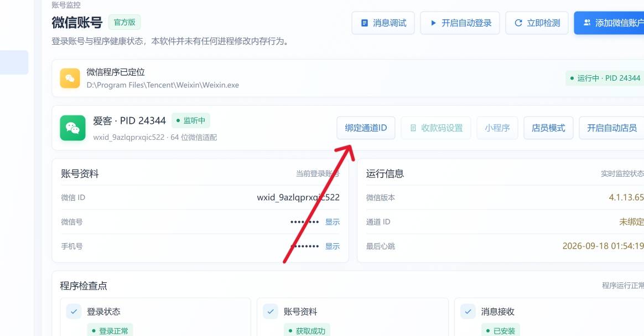
Task: Click 立即检测 to run detection now
Action: click(537, 23)
